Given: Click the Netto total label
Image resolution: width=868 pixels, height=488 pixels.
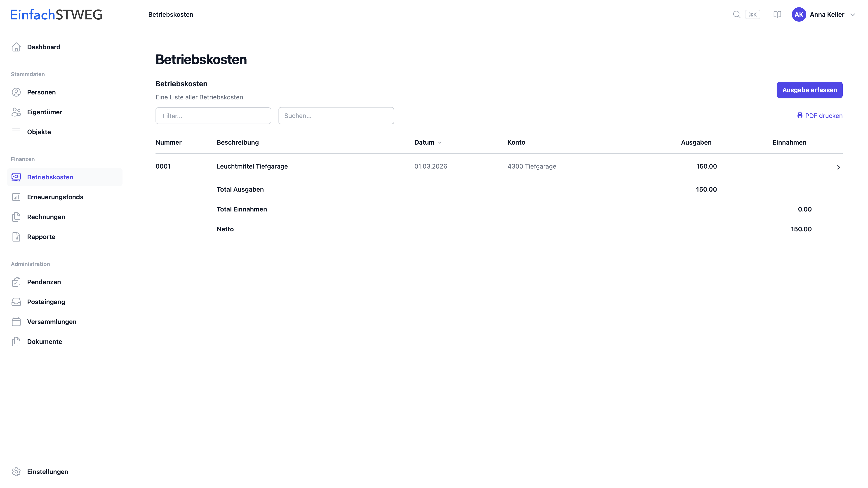Looking at the screenshot, I should (225, 229).
